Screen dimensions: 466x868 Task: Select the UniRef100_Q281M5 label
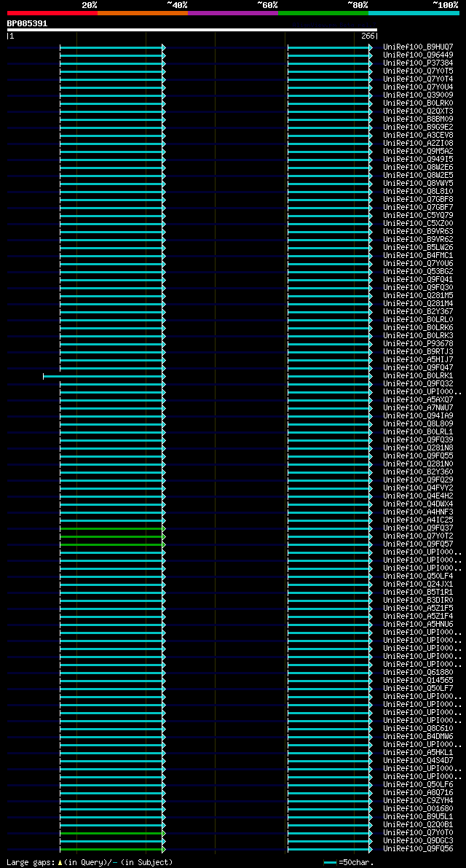418,296
